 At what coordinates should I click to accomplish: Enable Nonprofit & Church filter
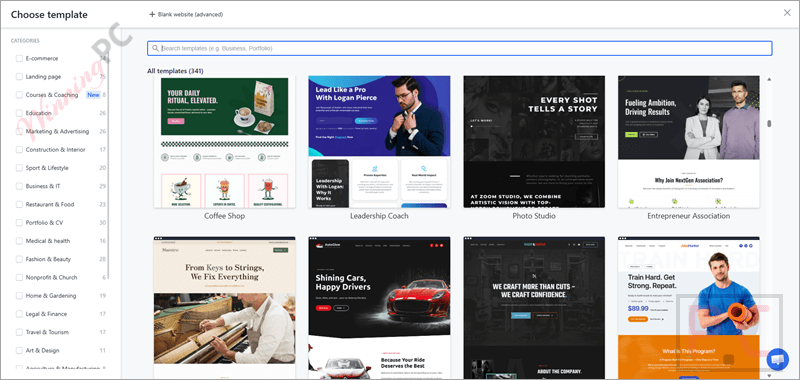pos(19,277)
